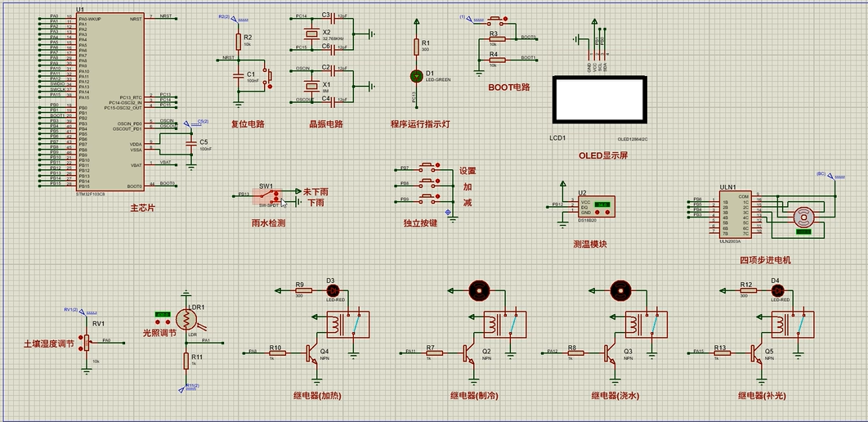This screenshot has height=422, width=868.
Task: Click the 加 push button switch
Action: 427,182
